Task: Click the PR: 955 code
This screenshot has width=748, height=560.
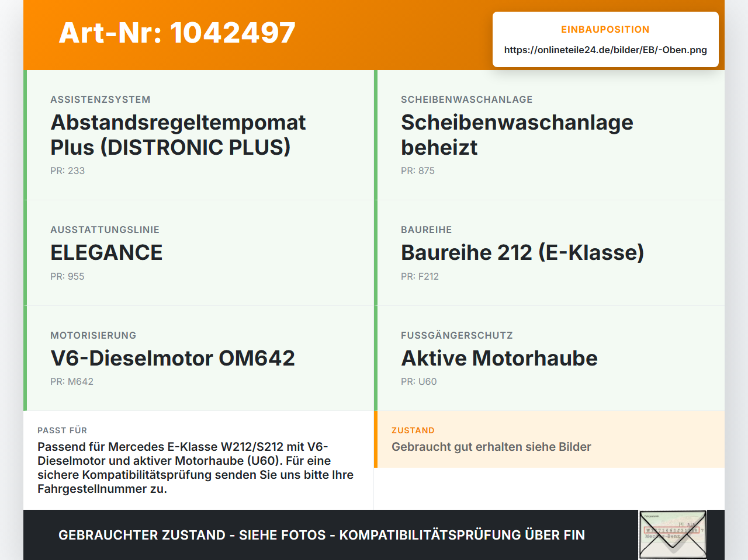Action: (68, 276)
